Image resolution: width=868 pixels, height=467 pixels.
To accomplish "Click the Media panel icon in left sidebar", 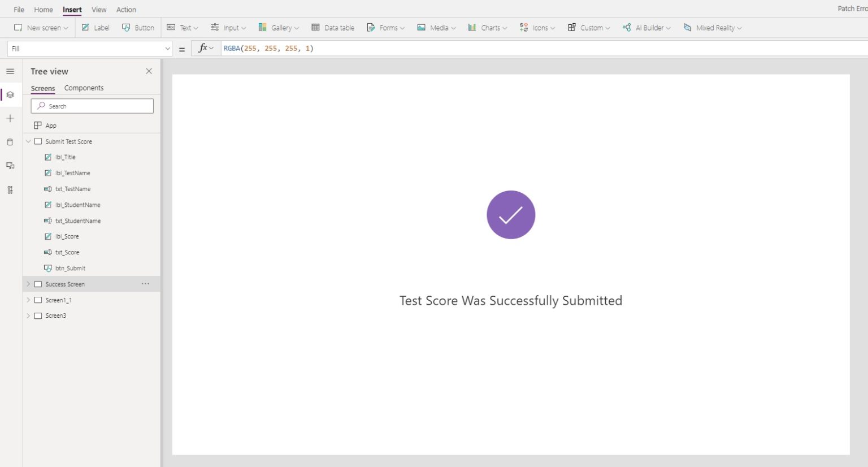I will 10,166.
